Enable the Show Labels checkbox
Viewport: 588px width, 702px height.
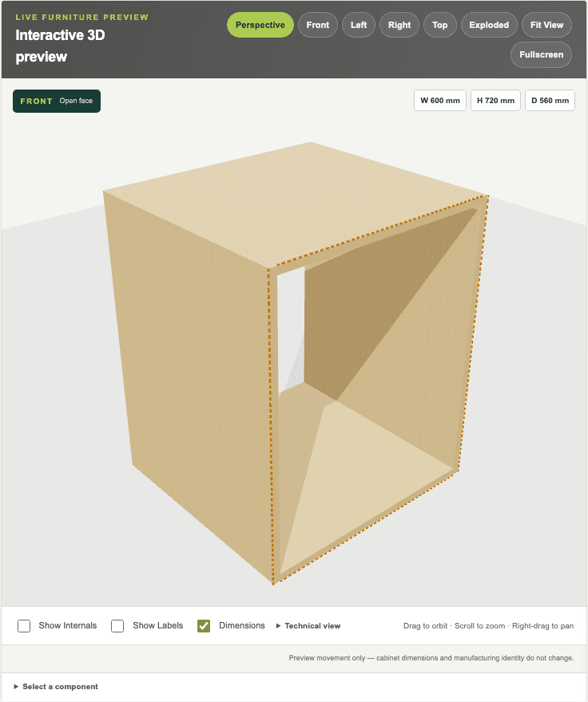click(x=117, y=625)
